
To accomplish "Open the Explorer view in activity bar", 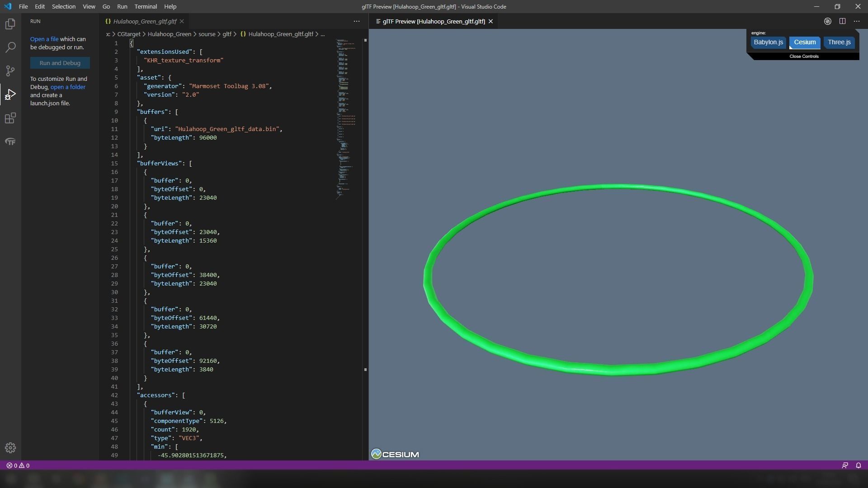I will (x=10, y=24).
